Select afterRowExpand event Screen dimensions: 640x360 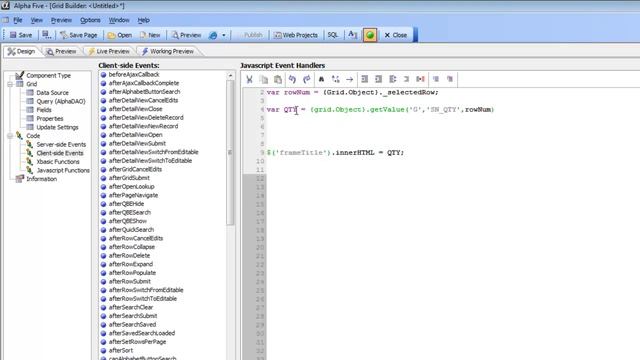click(131, 264)
